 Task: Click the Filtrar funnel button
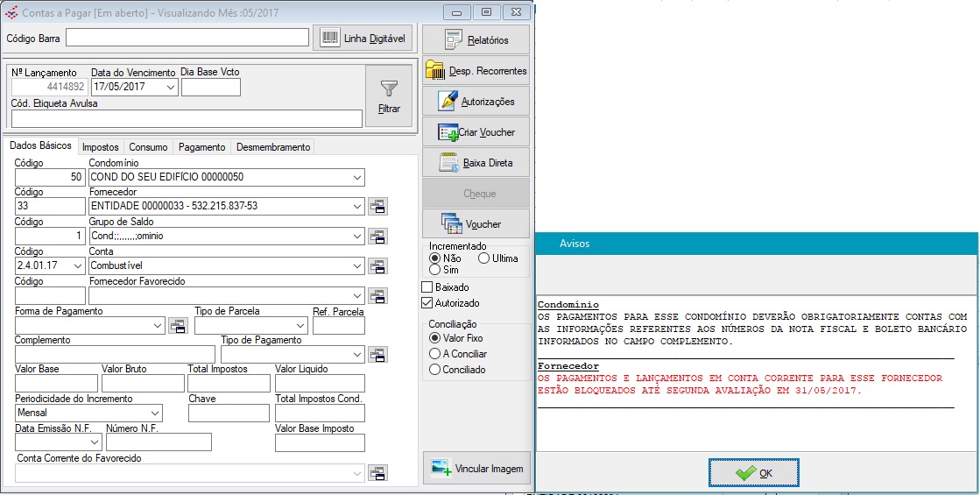(389, 96)
